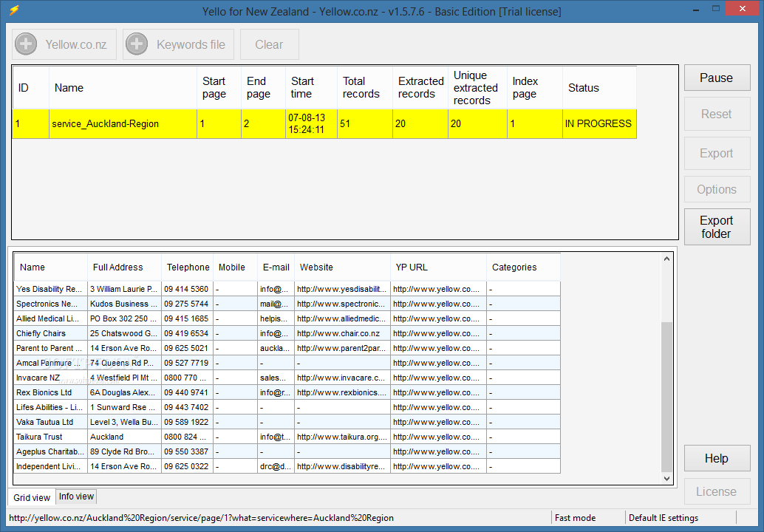Click the Start time column header
Image resolution: width=764 pixels, height=532 pixels.
(311, 88)
